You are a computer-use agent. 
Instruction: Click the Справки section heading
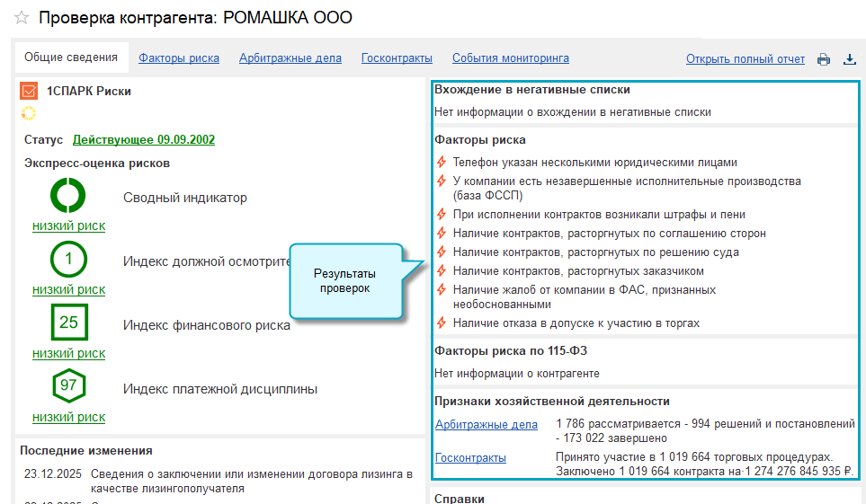click(x=460, y=498)
